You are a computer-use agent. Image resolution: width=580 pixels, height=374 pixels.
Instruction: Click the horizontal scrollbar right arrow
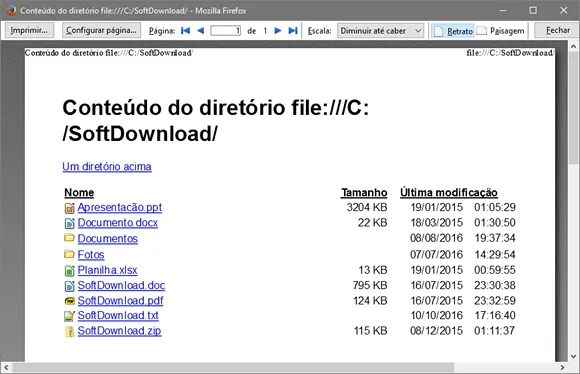point(563,368)
